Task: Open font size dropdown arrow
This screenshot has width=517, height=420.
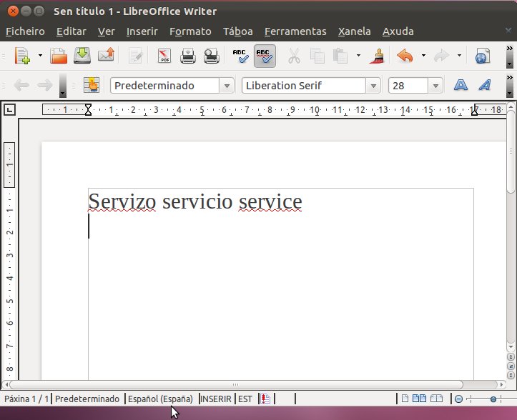Action: [435, 86]
